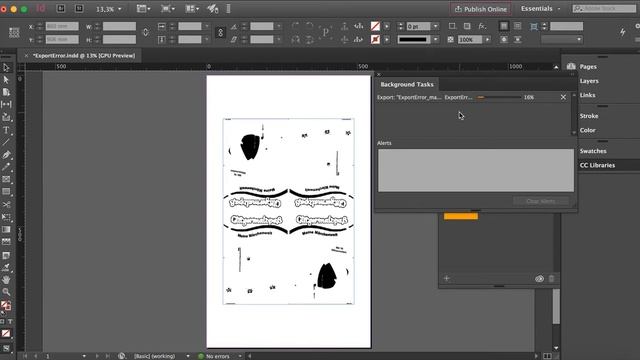Add item with plus in lower panel
This screenshot has width=640, height=360.
447,278
